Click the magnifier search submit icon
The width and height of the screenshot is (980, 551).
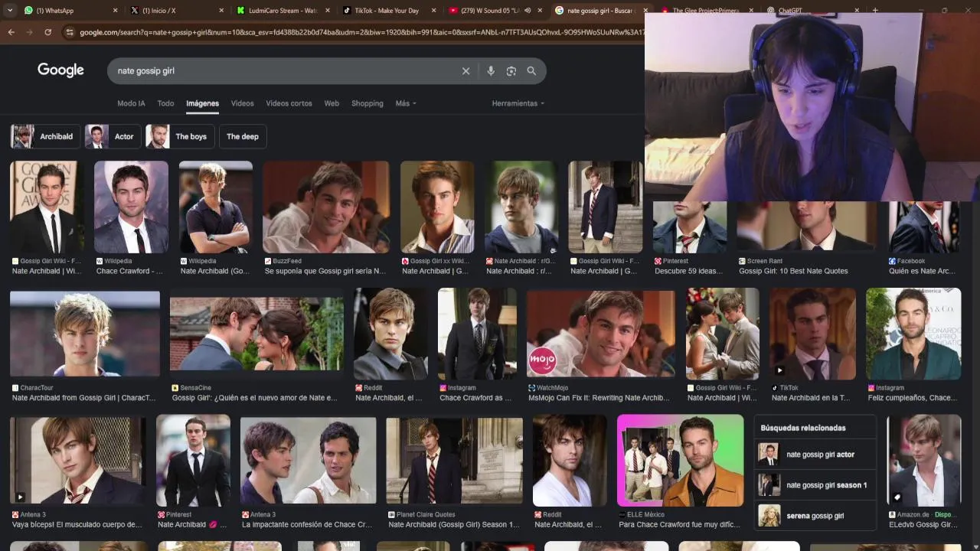[531, 70]
